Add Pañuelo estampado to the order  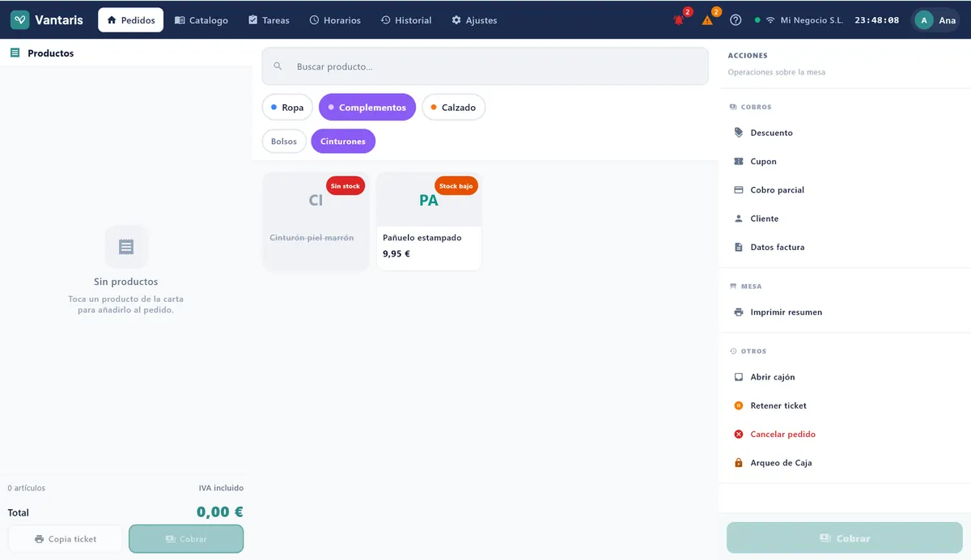429,221
